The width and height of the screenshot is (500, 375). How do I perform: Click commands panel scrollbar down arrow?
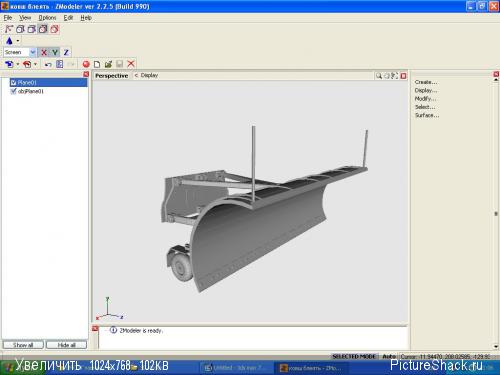pos(496,347)
